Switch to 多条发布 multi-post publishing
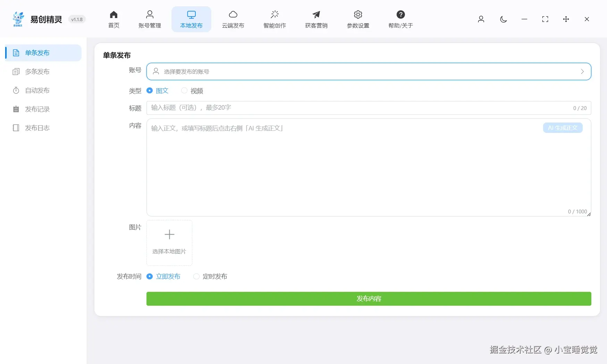Screen dimensions: 607x364 click(37, 71)
